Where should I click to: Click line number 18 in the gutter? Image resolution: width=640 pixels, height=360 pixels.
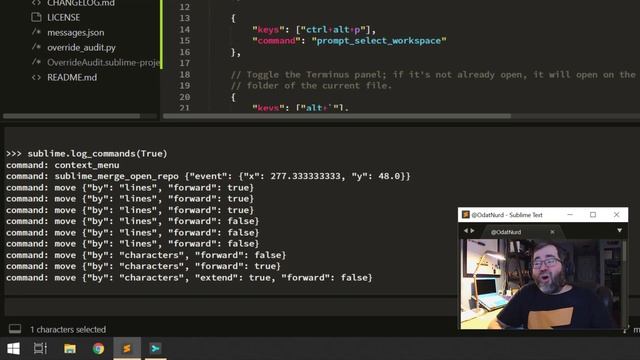(x=184, y=74)
